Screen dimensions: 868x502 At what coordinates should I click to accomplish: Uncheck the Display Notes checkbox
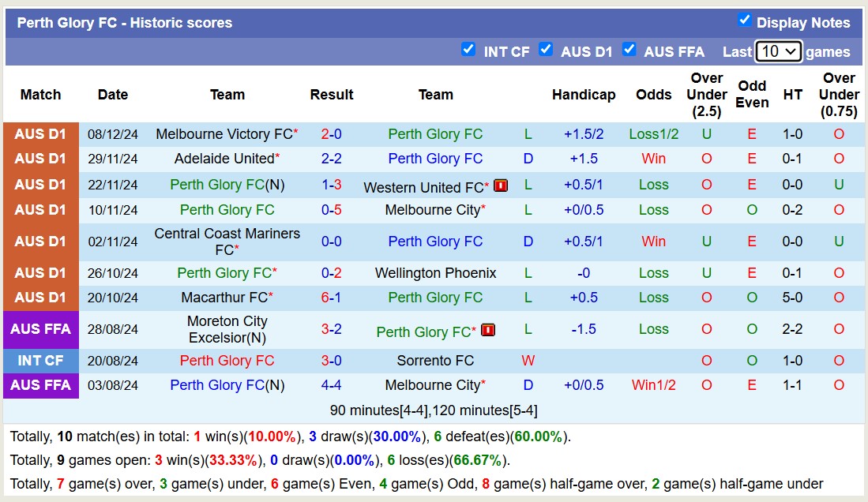[745, 21]
